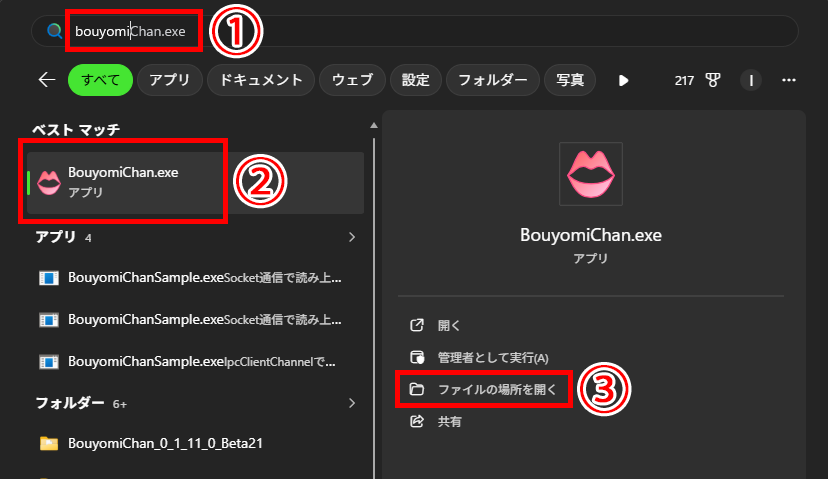The height and width of the screenshot is (479, 828).
Task: Select the すべて filter tab
Action: pyautogui.click(x=100, y=80)
